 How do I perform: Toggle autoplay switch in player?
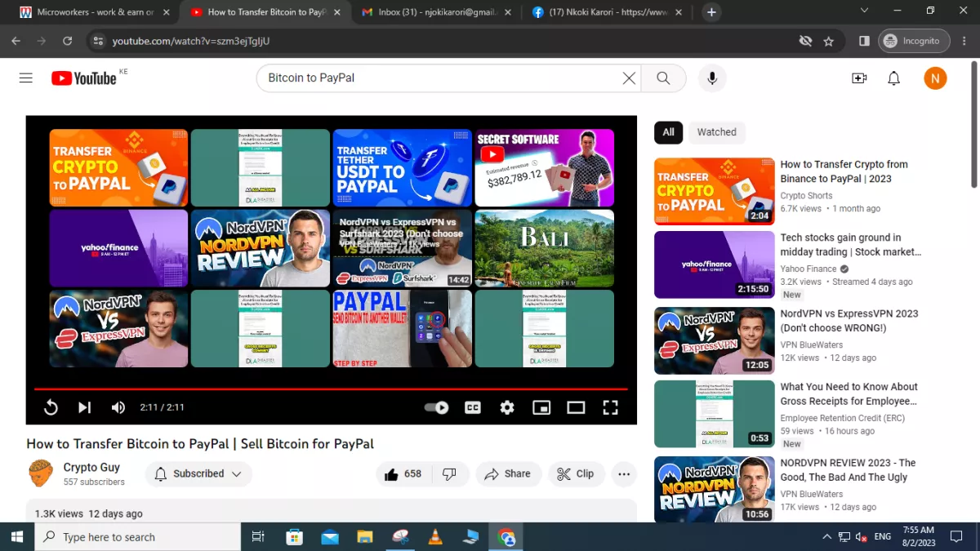(436, 407)
